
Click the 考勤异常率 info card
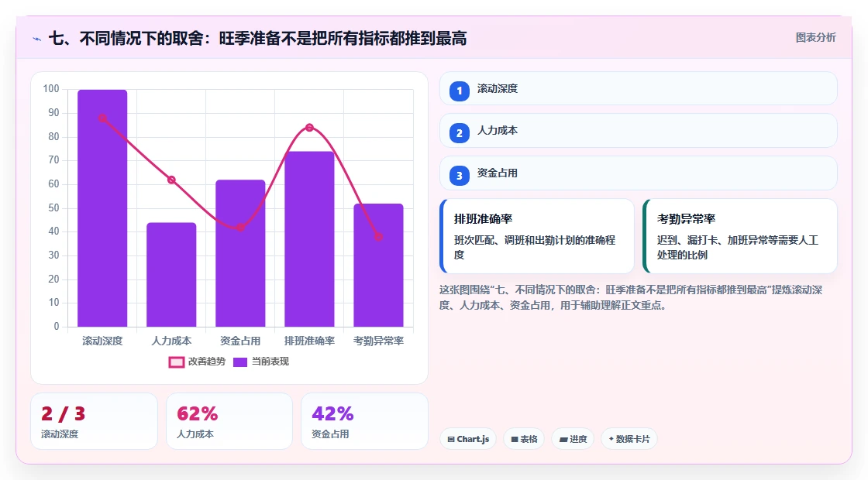(740, 236)
